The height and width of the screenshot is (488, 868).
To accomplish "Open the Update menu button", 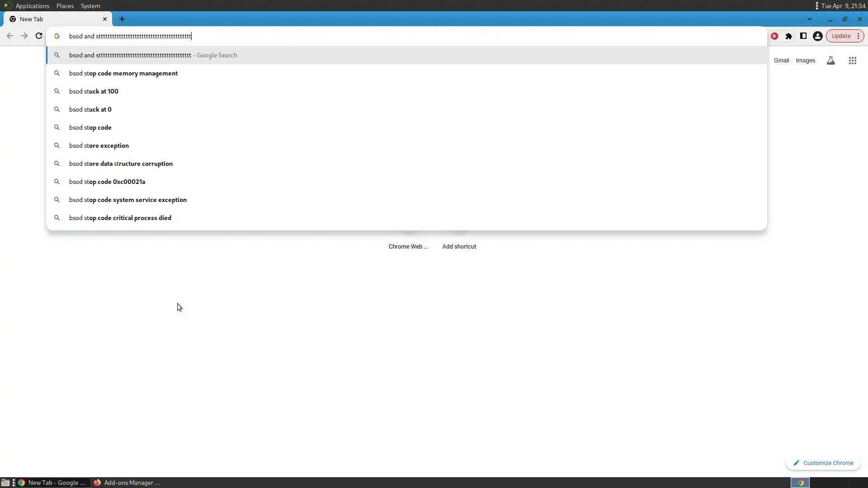I will [x=845, y=36].
